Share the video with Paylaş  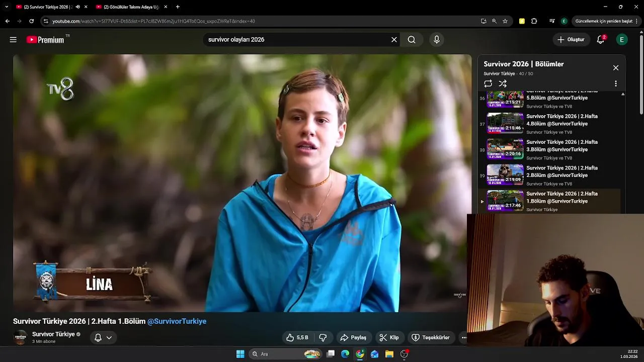[x=353, y=337]
